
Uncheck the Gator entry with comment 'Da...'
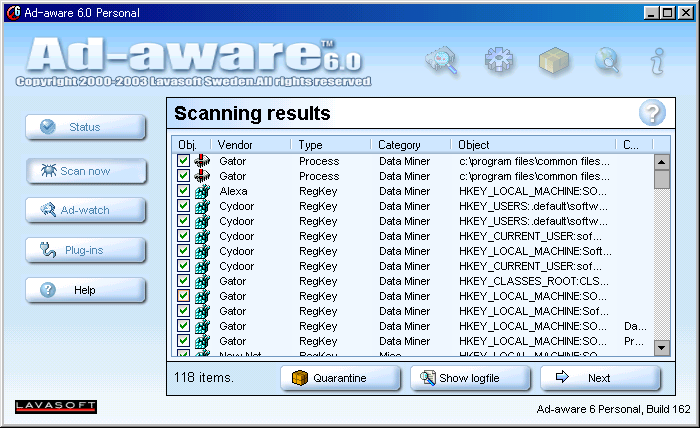coord(183,326)
